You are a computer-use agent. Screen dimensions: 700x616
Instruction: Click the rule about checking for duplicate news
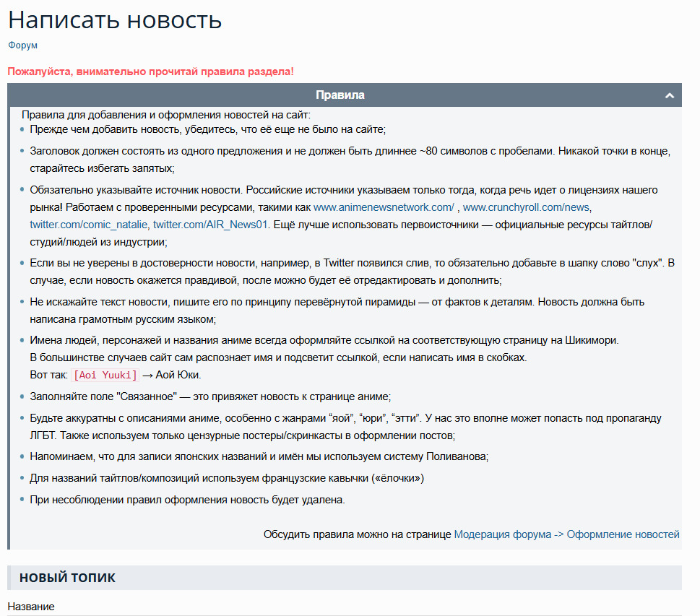208,129
